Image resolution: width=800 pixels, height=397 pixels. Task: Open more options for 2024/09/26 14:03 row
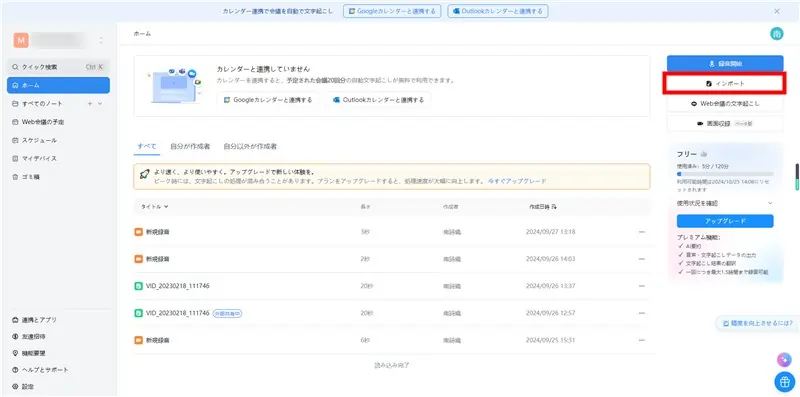coord(642,259)
